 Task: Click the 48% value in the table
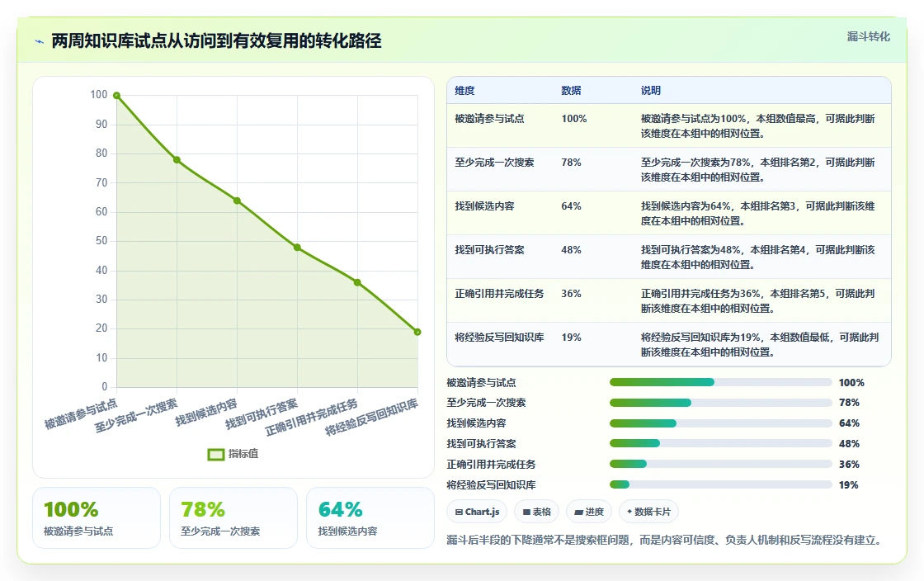[x=571, y=250]
